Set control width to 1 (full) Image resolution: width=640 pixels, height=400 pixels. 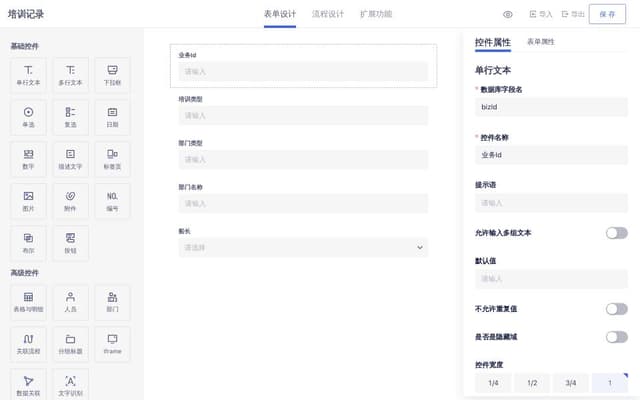pyautogui.click(x=610, y=383)
